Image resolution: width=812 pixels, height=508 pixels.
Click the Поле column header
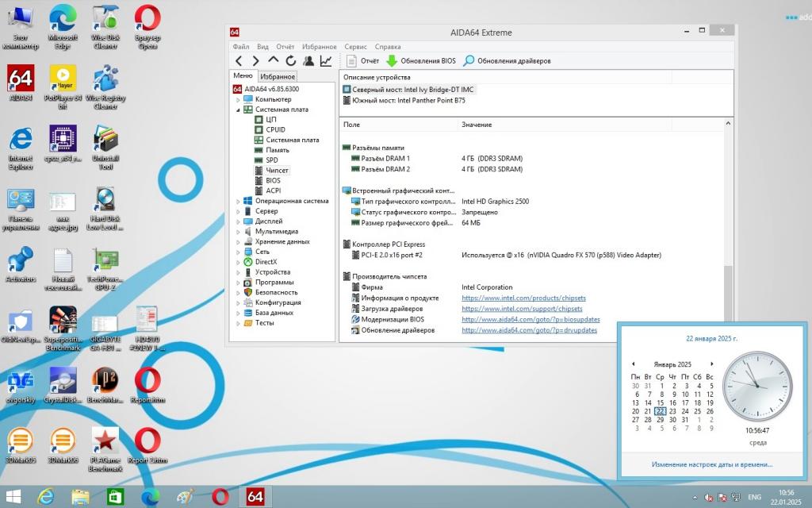[399, 125]
